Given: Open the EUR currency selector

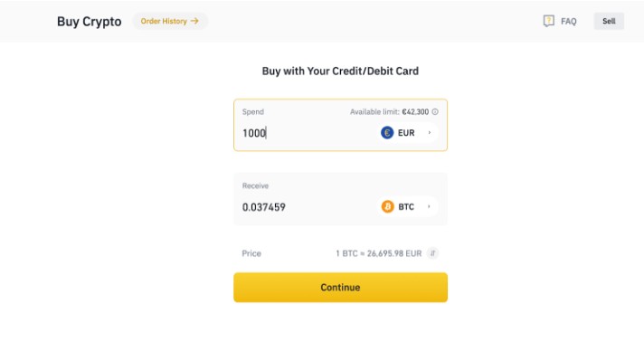Looking at the screenshot, I should 407,133.
